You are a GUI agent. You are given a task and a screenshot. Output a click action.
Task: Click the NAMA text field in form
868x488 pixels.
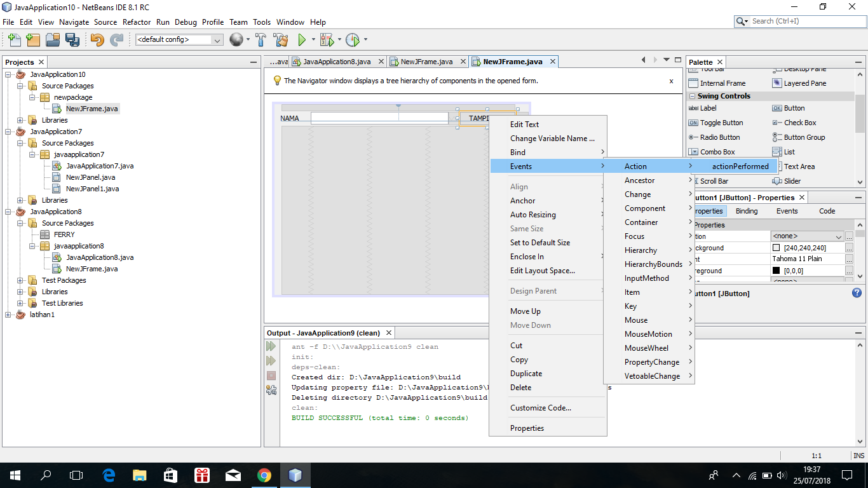[379, 118]
